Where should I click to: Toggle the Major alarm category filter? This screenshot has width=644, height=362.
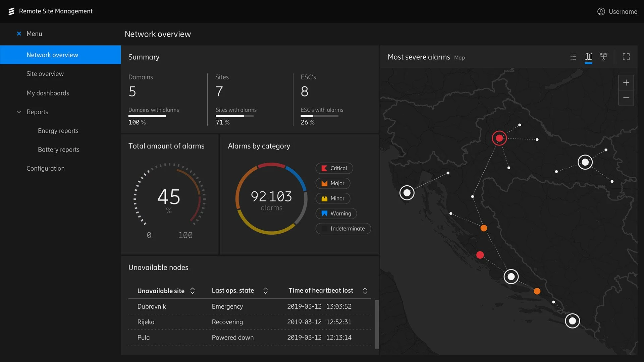[333, 183]
